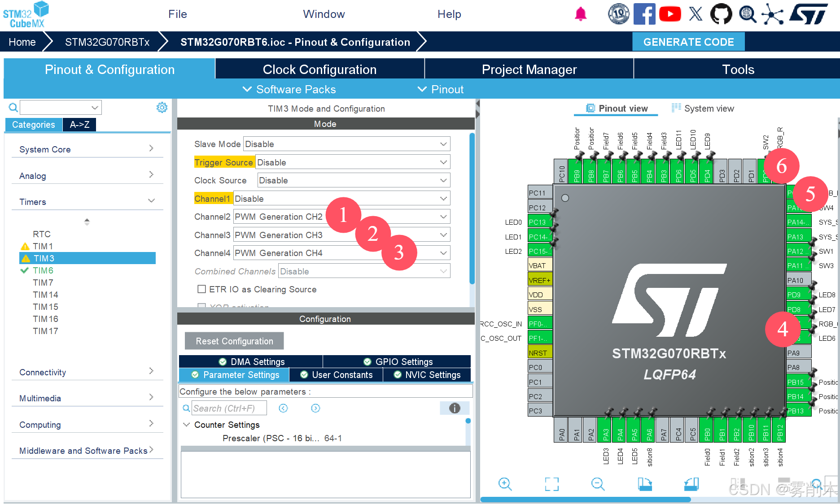Switch to Tools tab
840x504 pixels.
pos(738,70)
